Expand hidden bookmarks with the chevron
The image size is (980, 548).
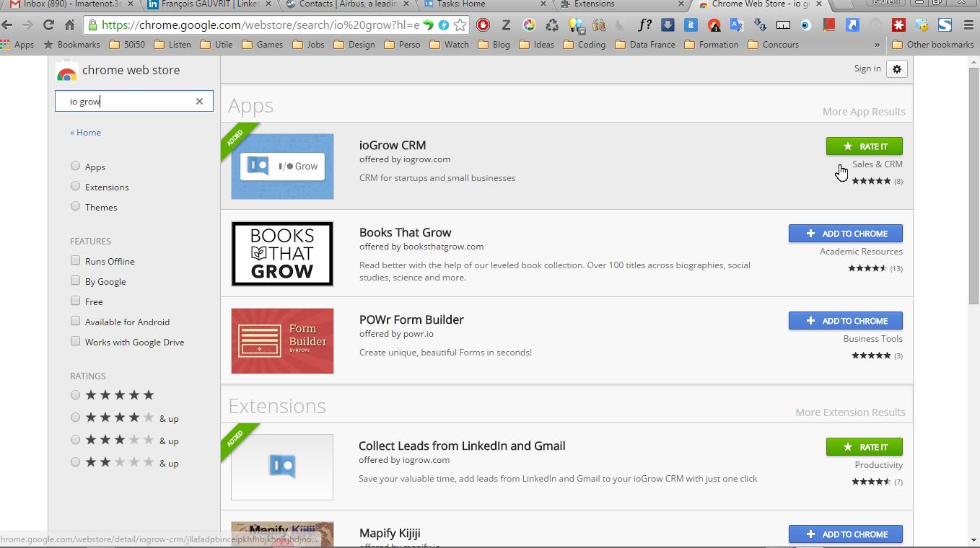(x=878, y=45)
